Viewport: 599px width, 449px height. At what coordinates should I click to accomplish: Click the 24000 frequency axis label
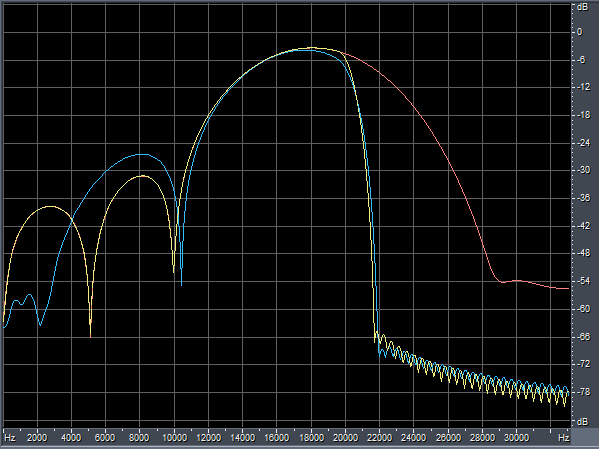click(414, 438)
